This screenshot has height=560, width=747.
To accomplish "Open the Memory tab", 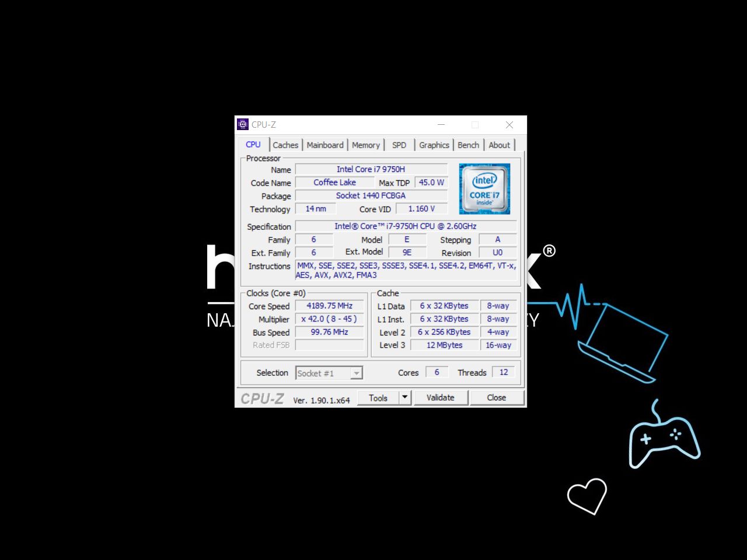I will pyautogui.click(x=366, y=145).
